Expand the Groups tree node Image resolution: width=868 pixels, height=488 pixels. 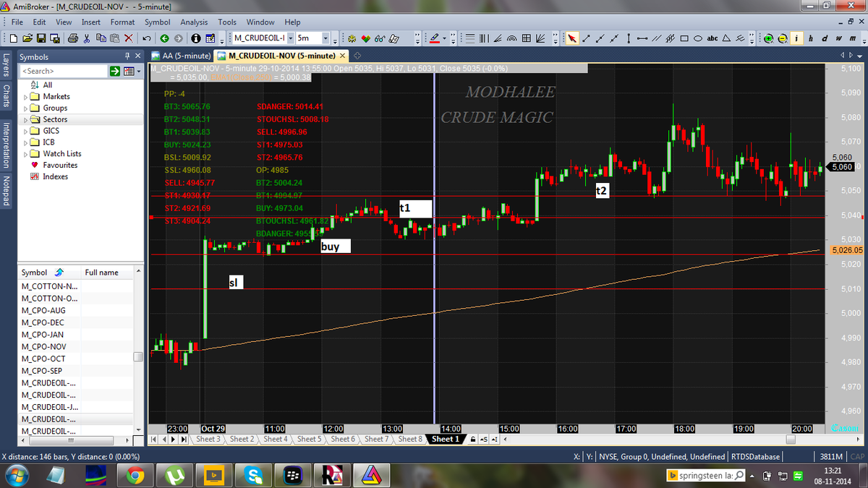coord(26,108)
